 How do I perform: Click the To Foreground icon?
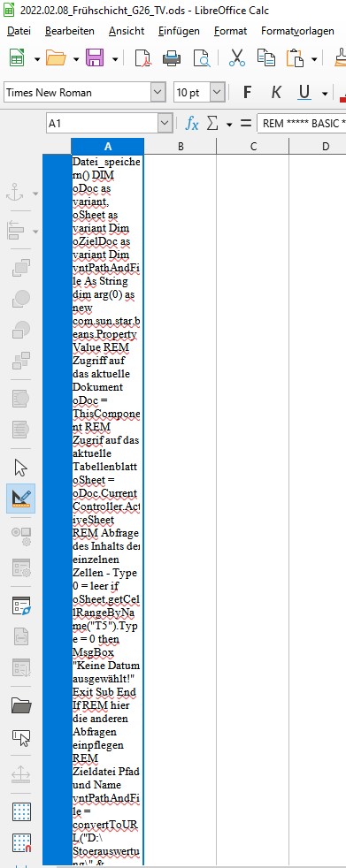21,399
